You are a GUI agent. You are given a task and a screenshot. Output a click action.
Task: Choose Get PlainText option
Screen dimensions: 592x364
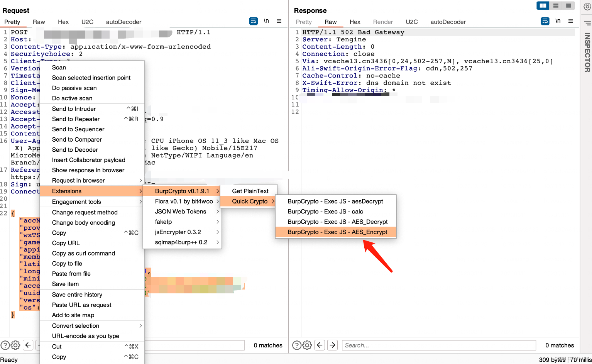click(x=249, y=191)
